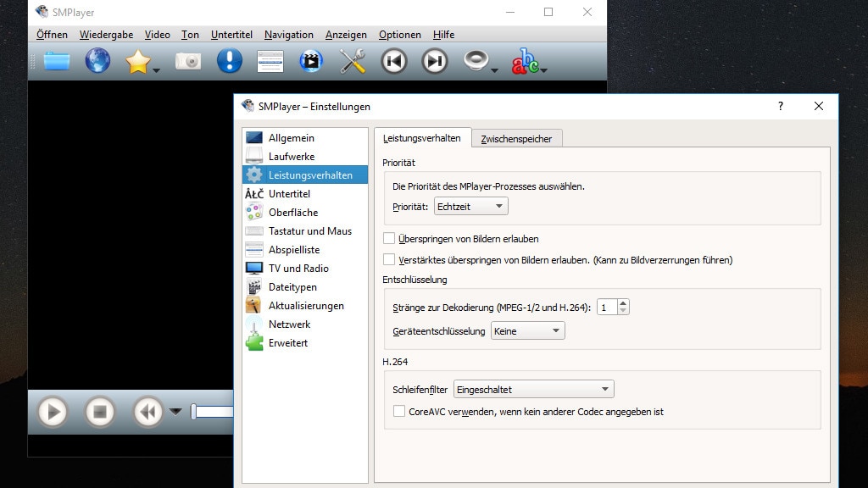868x488 pixels.
Task: Click the TV clapper toolbar icon
Action: click(311, 61)
